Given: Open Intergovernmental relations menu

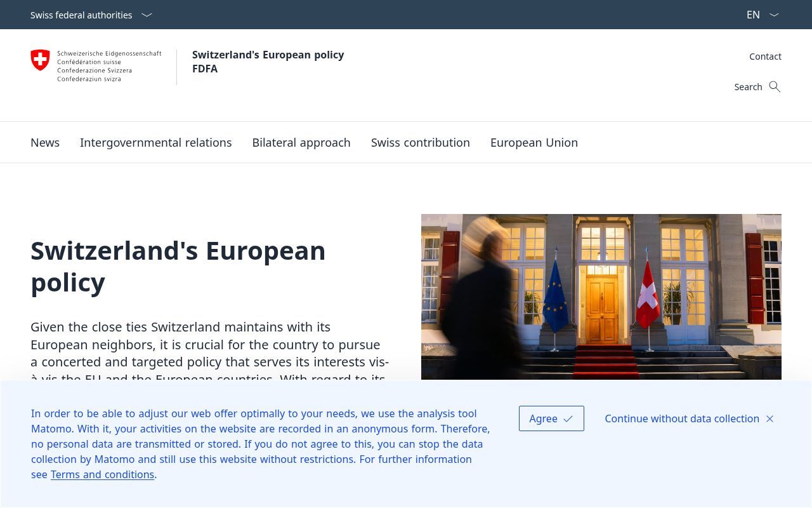Looking at the screenshot, I should click(x=156, y=142).
